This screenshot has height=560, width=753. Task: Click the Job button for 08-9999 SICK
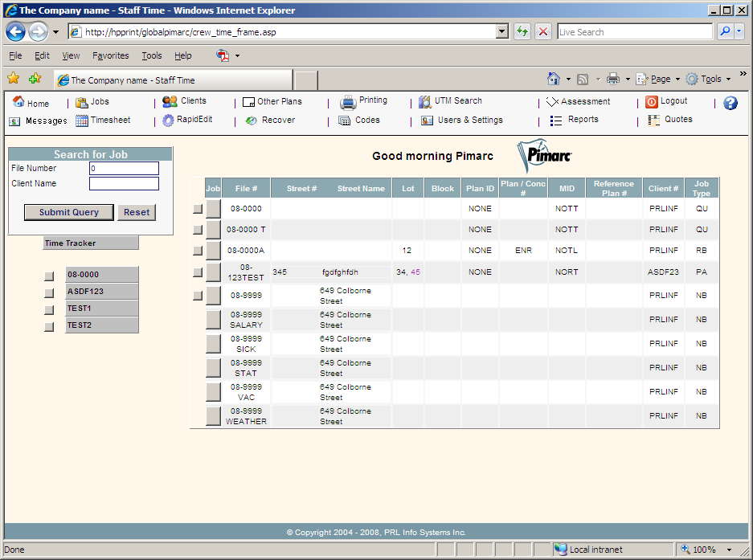pos(213,344)
